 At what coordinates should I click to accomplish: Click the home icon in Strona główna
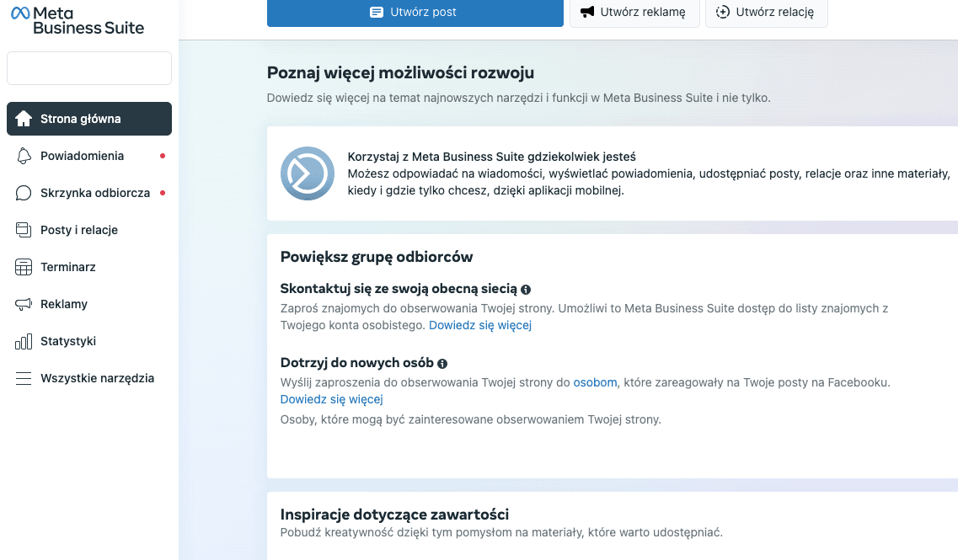click(24, 119)
